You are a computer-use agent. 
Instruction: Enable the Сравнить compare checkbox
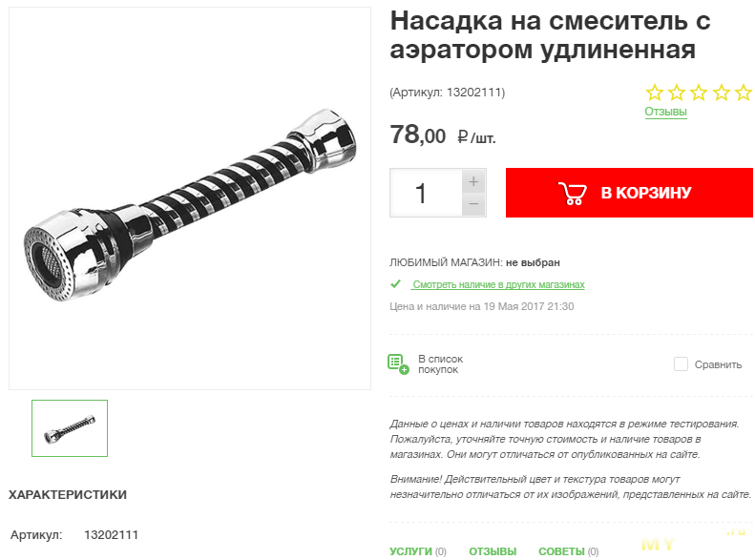(x=681, y=364)
